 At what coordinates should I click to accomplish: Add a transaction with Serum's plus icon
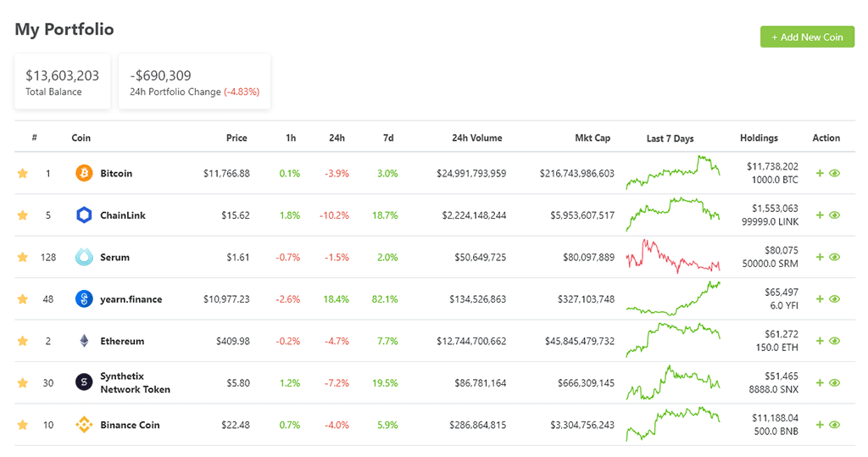(x=820, y=257)
